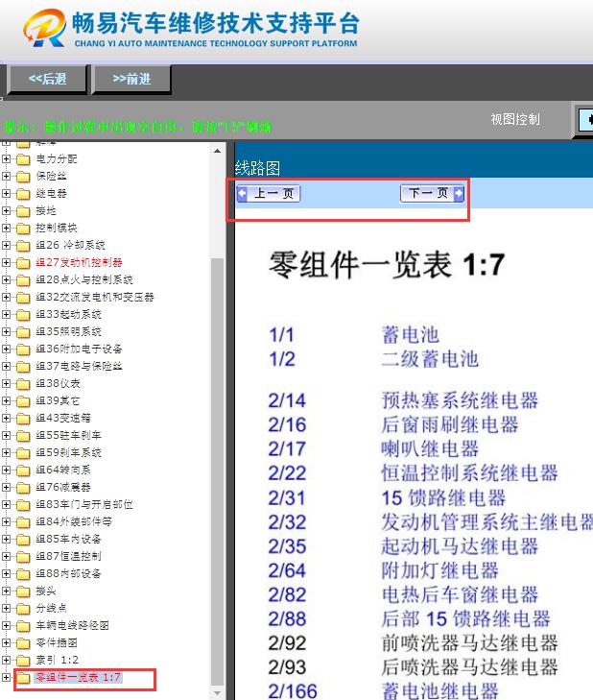Open the 恒温控制系统继电器 link
This screenshot has height=700, width=593.
click(469, 473)
